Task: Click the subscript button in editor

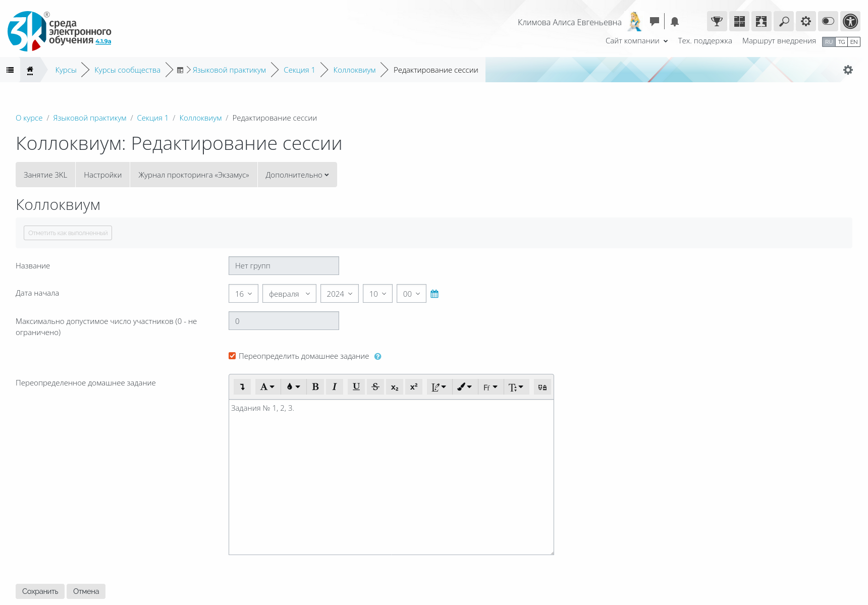Action: pos(395,387)
